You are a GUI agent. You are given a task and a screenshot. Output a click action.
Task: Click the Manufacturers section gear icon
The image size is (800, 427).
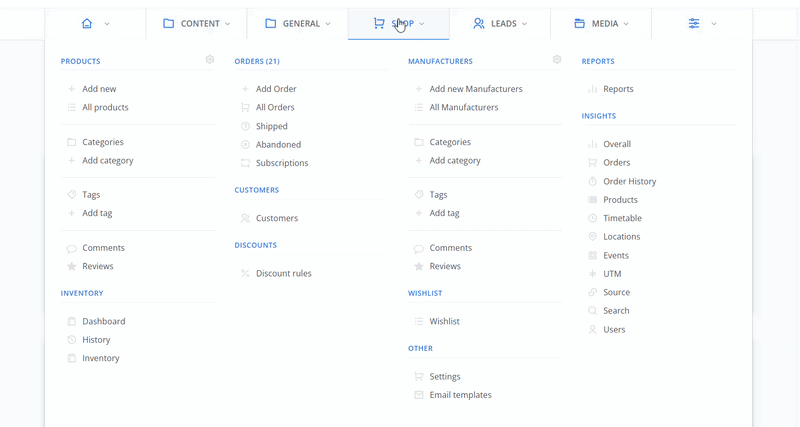pyautogui.click(x=557, y=59)
